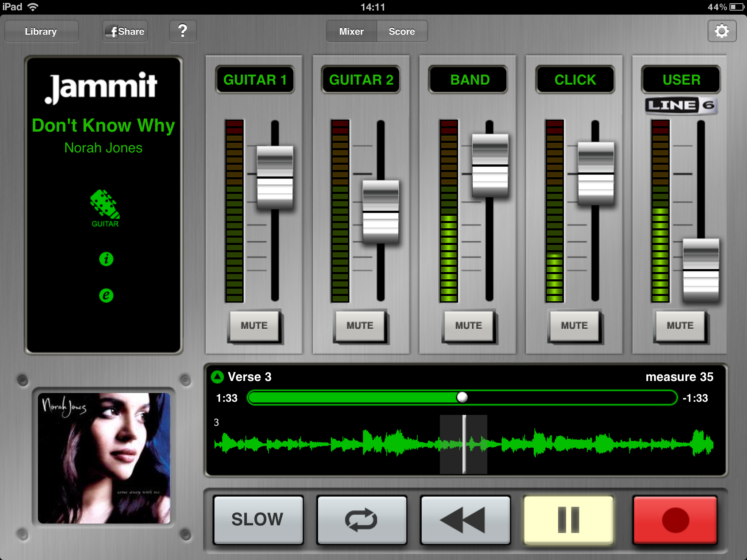
Task: Tap the Band channel label
Action: coord(468,79)
